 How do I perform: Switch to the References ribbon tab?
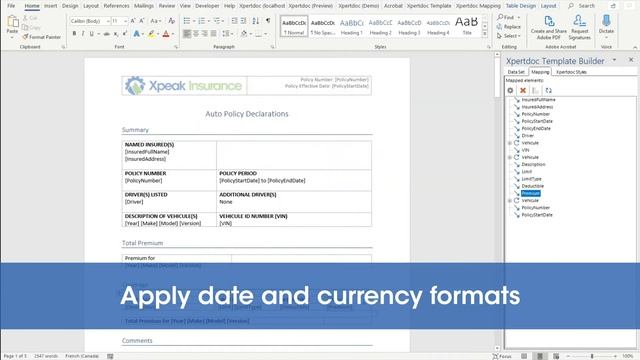[x=116, y=6]
